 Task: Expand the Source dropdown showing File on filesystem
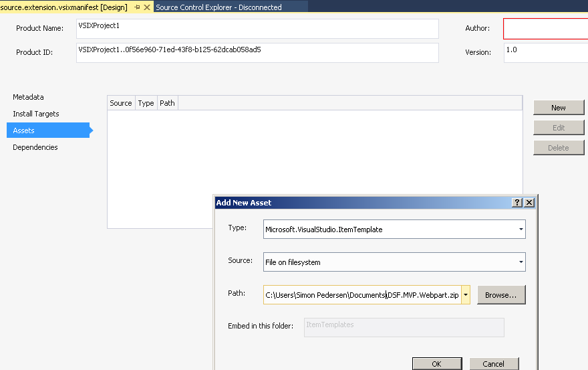(521, 262)
